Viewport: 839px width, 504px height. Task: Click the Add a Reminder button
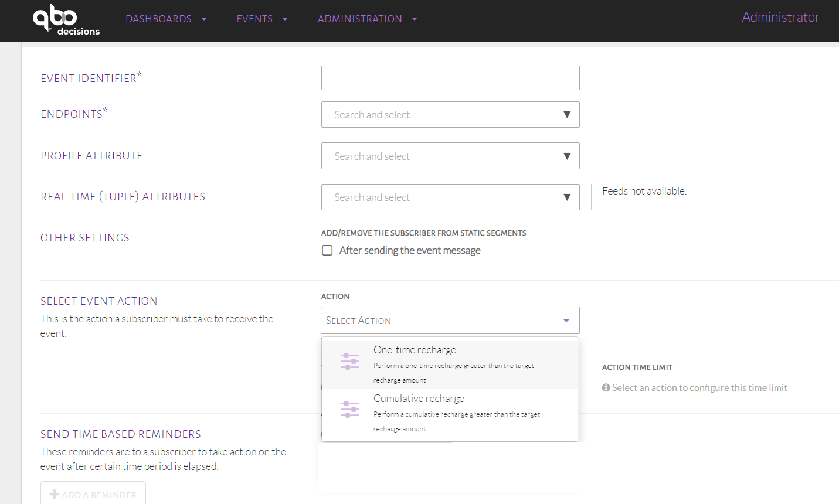93,493
